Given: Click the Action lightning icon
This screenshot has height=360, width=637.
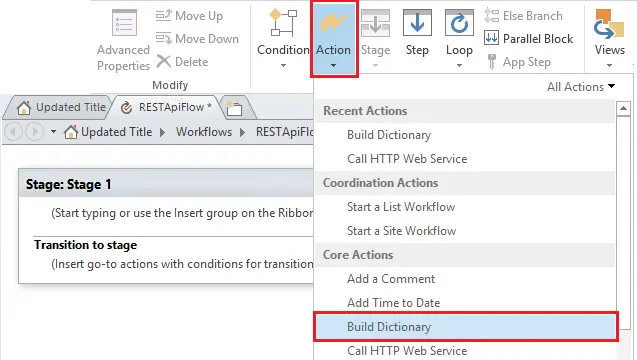Looking at the screenshot, I should (x=334, y=22).
